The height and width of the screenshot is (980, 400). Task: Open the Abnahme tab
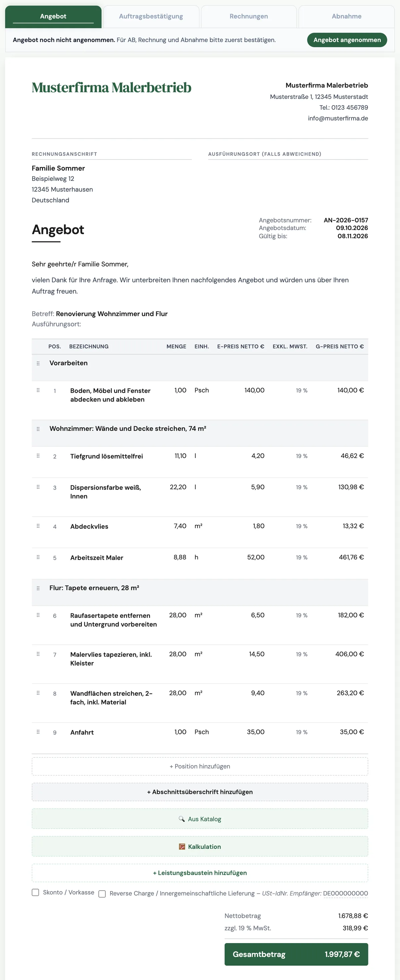point(347,16)
